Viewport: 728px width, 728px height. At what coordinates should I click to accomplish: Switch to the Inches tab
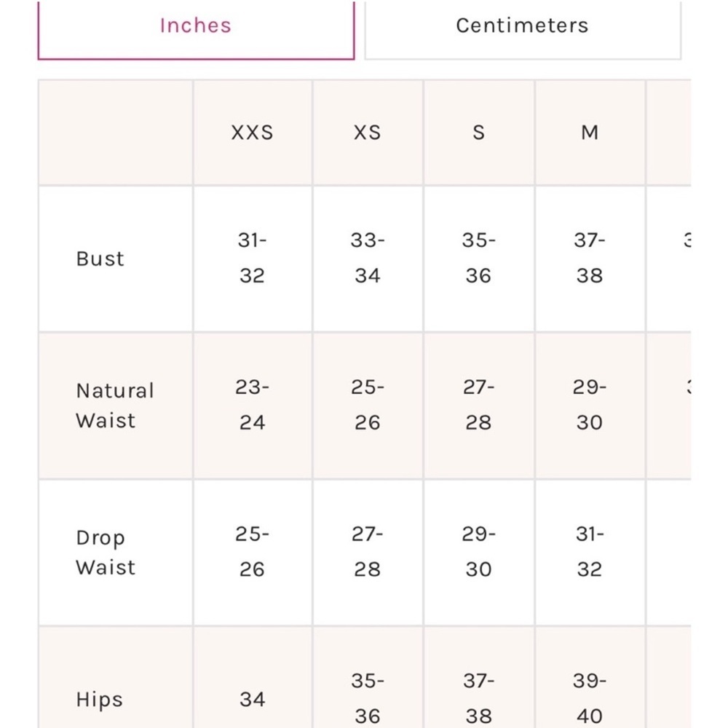tap(196, 29)
